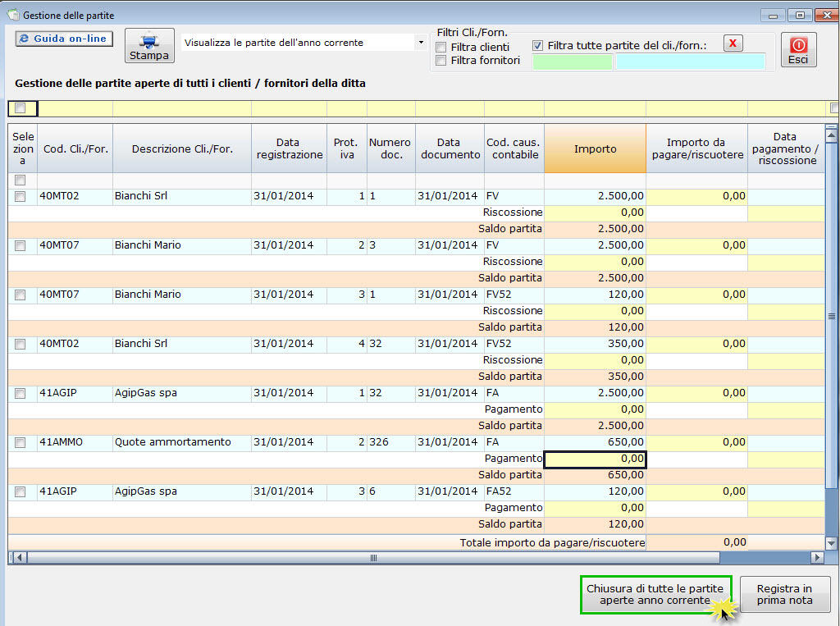Select the Bianchi Srl 2.500,00 row checkbox
This screenshot has width=840, height=626.
pyautogui.click(x=21, y=196)
